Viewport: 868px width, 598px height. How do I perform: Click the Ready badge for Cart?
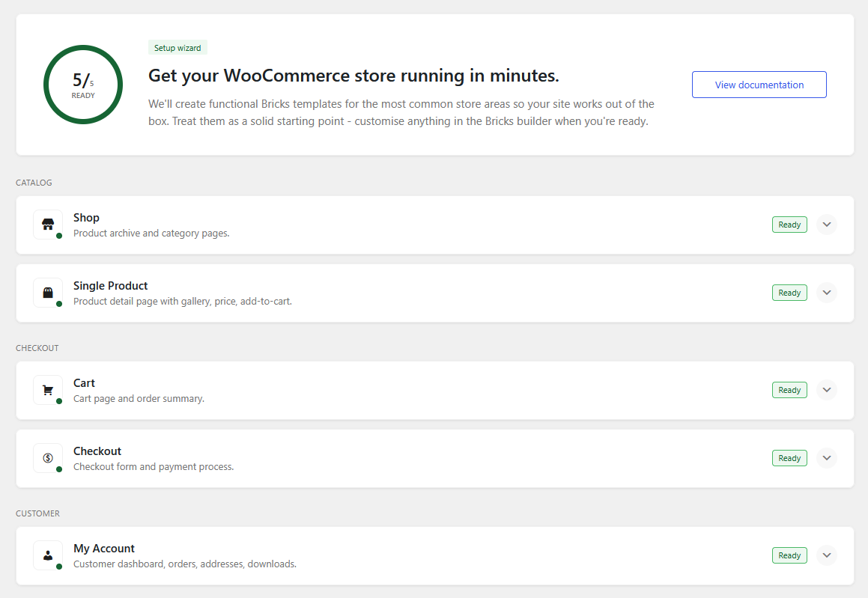(x=789, y=390)
